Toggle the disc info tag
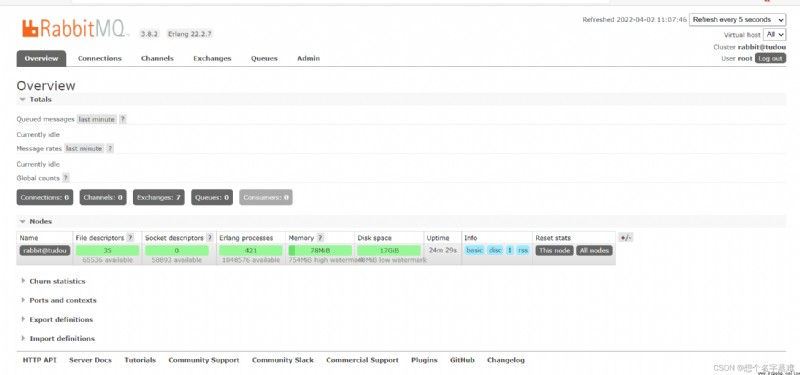This screenshot has width=800, height=375. pyautogui.click(x=495, y=251)
